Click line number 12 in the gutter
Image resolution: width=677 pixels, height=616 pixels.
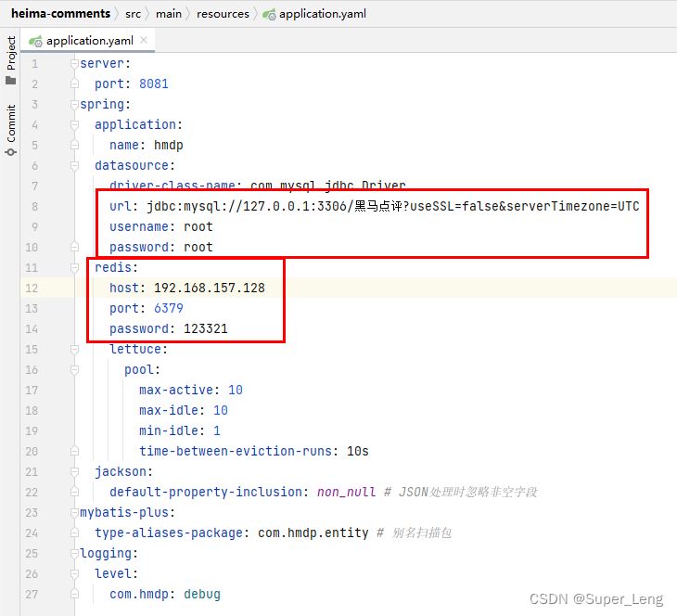pos(32,288)
